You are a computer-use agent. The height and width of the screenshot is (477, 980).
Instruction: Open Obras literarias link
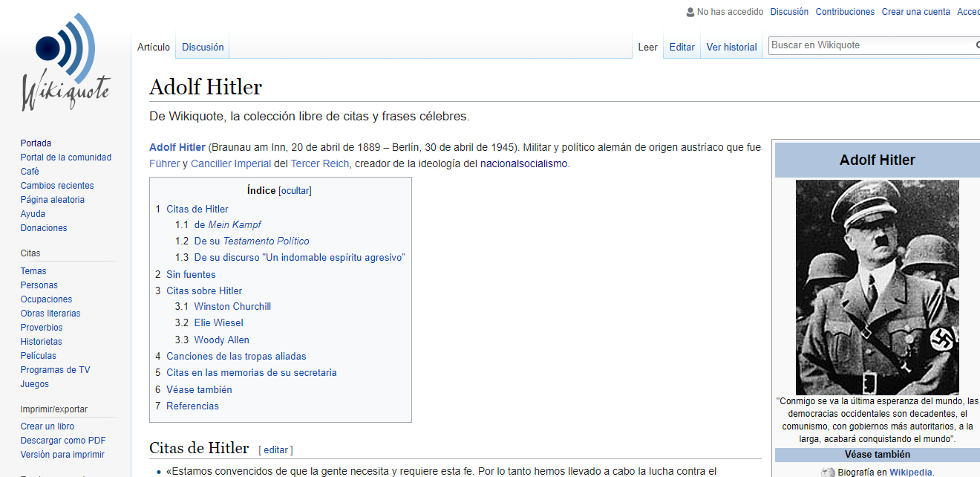[50, 314]
